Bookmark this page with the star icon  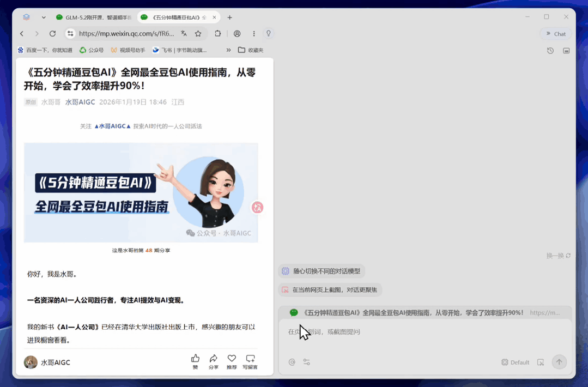point(198,33)
